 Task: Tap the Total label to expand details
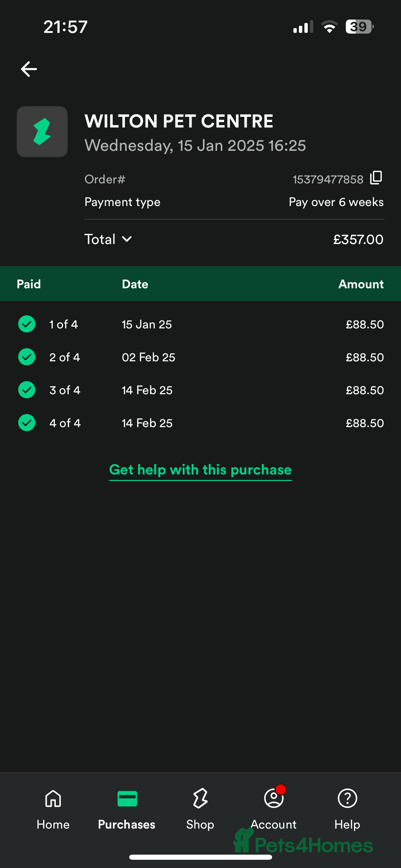(x=100, y=239)
